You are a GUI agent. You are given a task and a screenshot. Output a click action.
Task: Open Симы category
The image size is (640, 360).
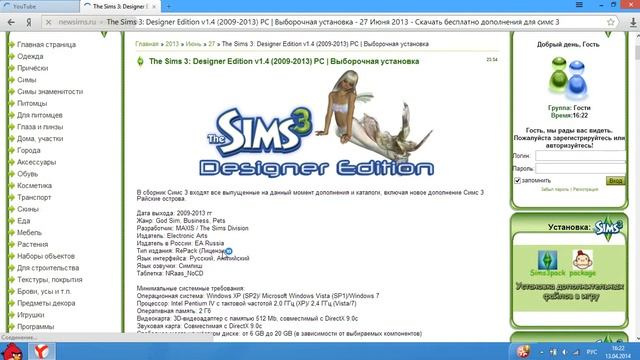27,80
